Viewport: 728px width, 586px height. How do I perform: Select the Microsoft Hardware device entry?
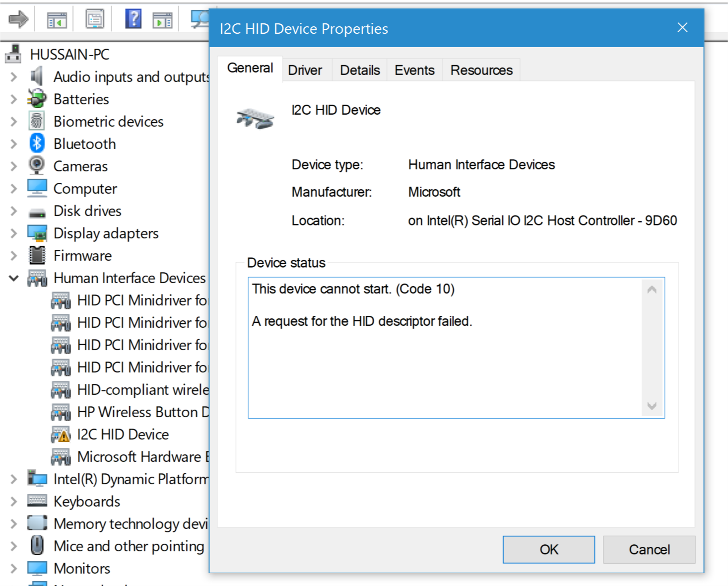(x=143, y=457)
